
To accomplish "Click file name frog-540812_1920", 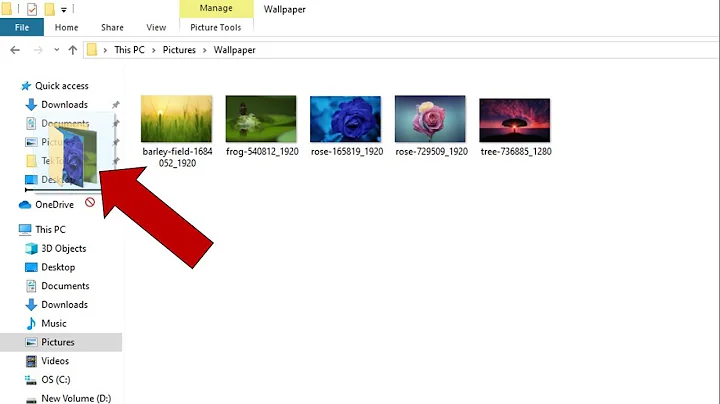I will [x=262, y=152].
